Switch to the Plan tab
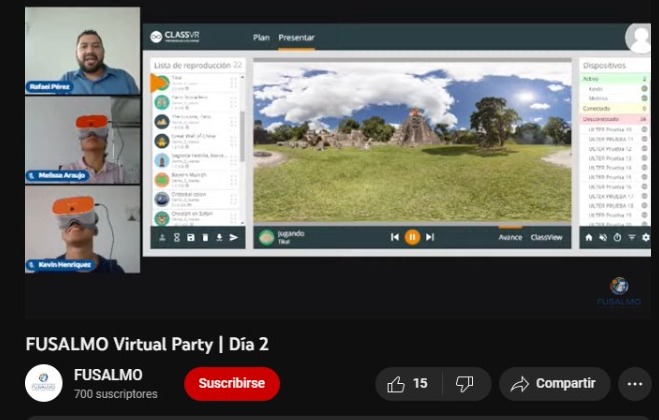The height and width of the screenshot is (420, 659). pyautogui.click(x=261, y=38)
